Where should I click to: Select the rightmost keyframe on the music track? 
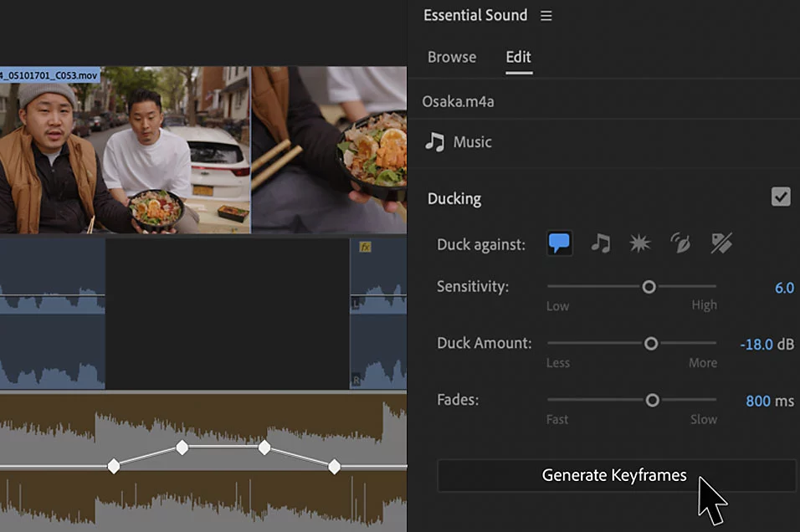[x=334, y=466]
